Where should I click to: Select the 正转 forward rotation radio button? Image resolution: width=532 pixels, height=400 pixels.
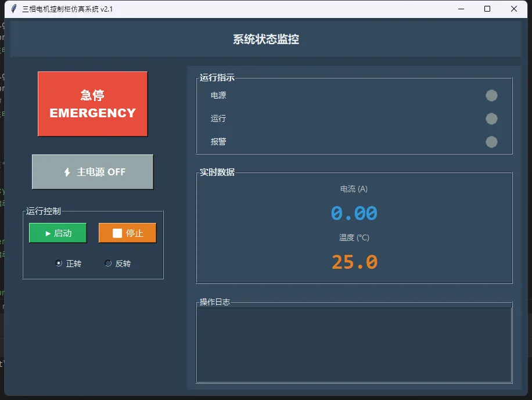59,264
